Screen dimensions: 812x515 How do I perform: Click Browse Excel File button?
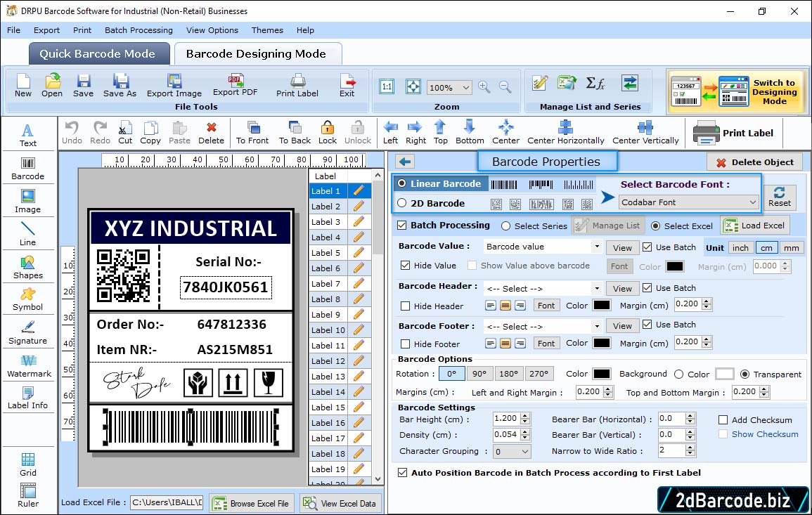(252, 503)
